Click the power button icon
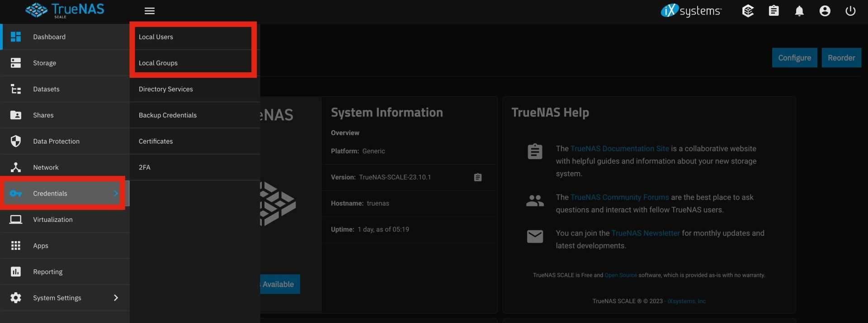The width and height of the screenshot is (868, 323). tap(850, 11)
